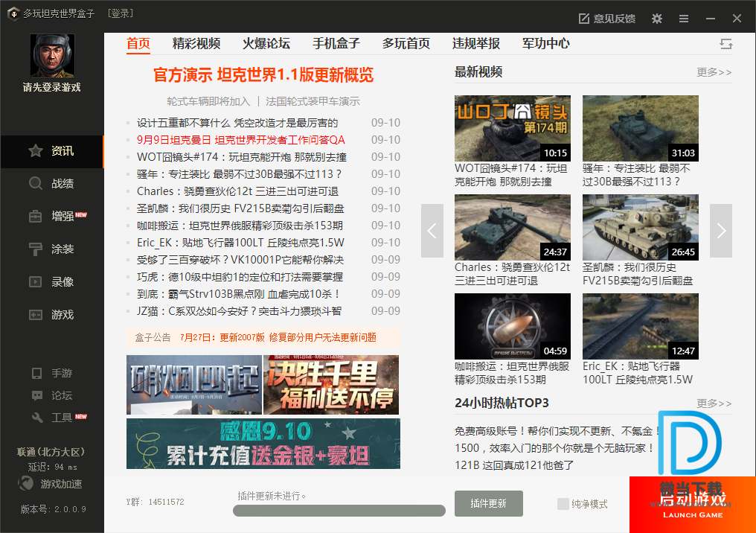This screenshot has width=756, height=533.
Task: Click the commander avatar portrait
Action: coord(52,56)
